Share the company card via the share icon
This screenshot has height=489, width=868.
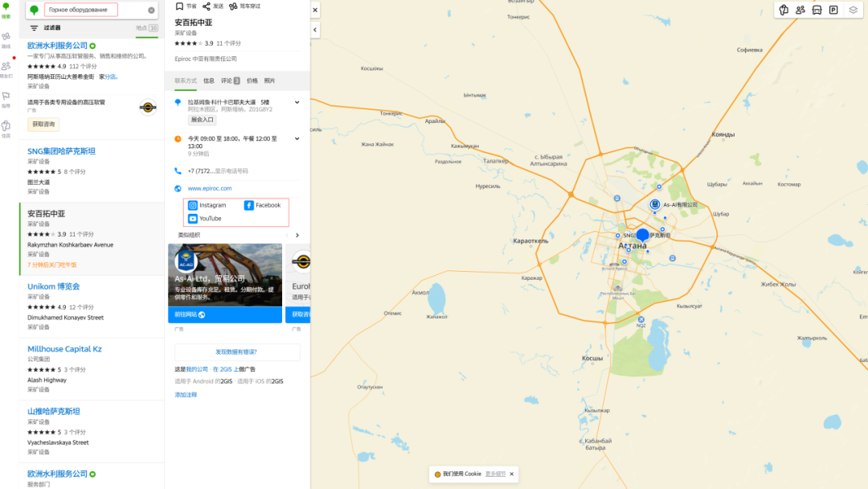207,6
